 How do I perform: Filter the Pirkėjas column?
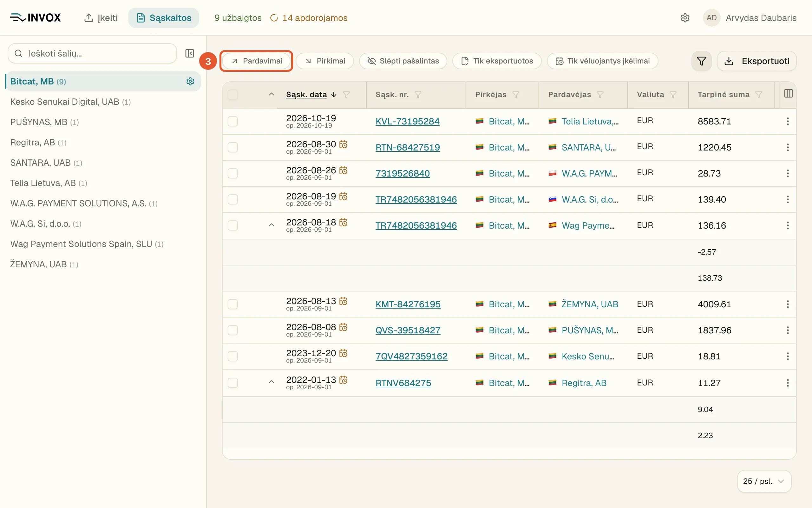point(516,95)
